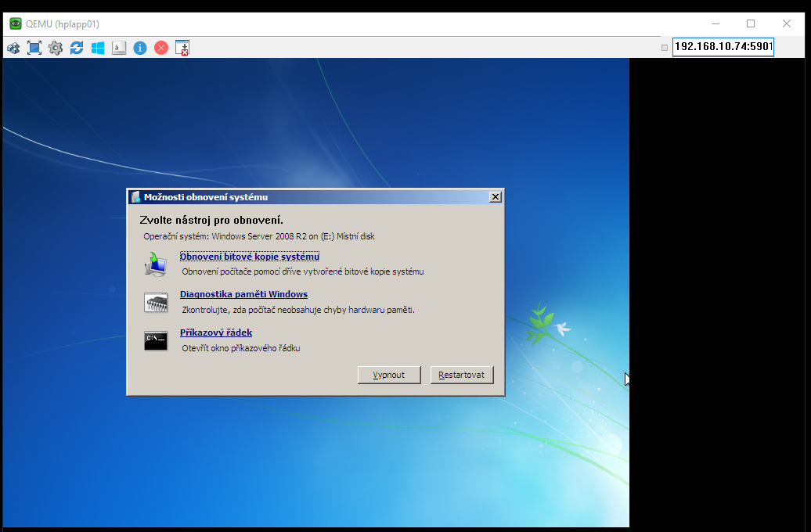Launch 'Diagnostika paměti Windows'
The height and width of the screenshot is (532, 811).
243,294
